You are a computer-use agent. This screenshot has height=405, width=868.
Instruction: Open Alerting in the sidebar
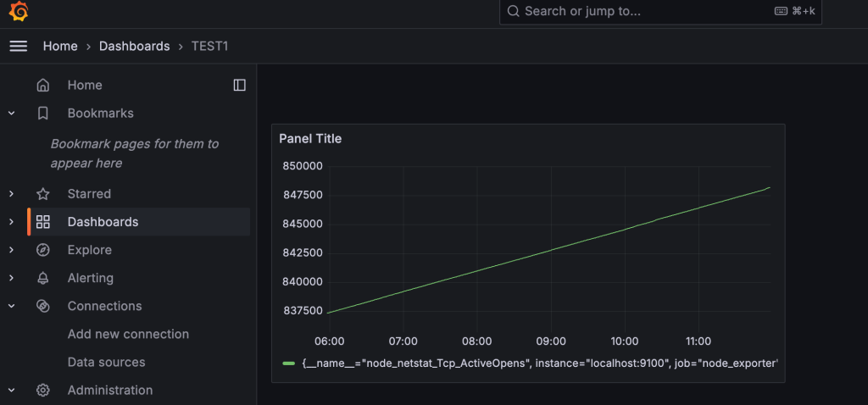click(x=90, y=278)
